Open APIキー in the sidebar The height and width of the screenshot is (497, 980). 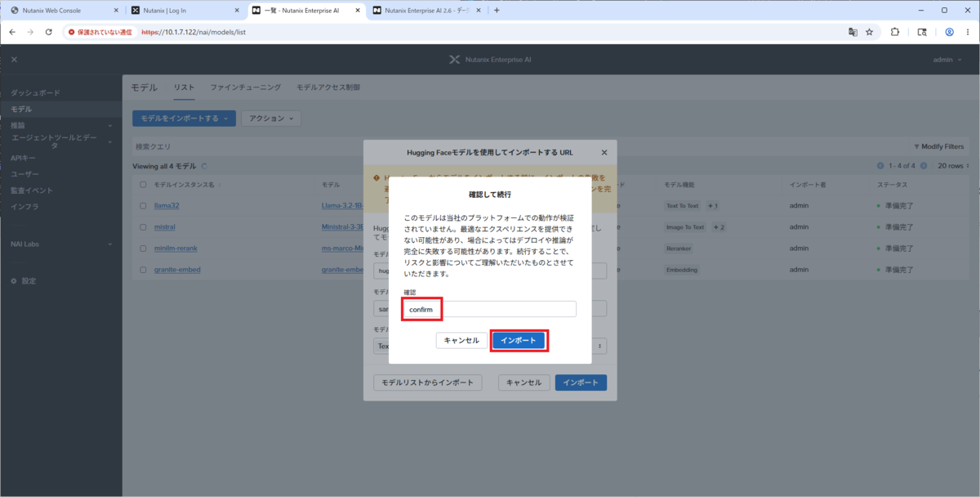(x=23, y=158)
